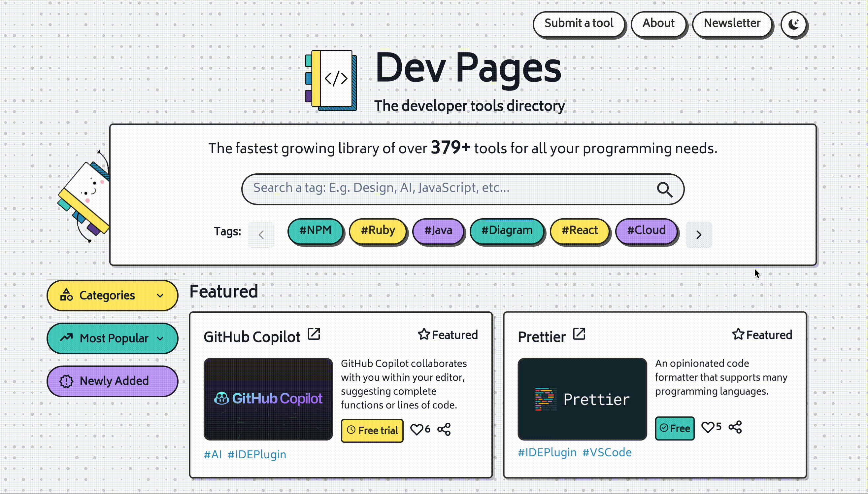Screen dimensions: 868x494
Task: Open Submit a tool page
Action: [579, 24]
